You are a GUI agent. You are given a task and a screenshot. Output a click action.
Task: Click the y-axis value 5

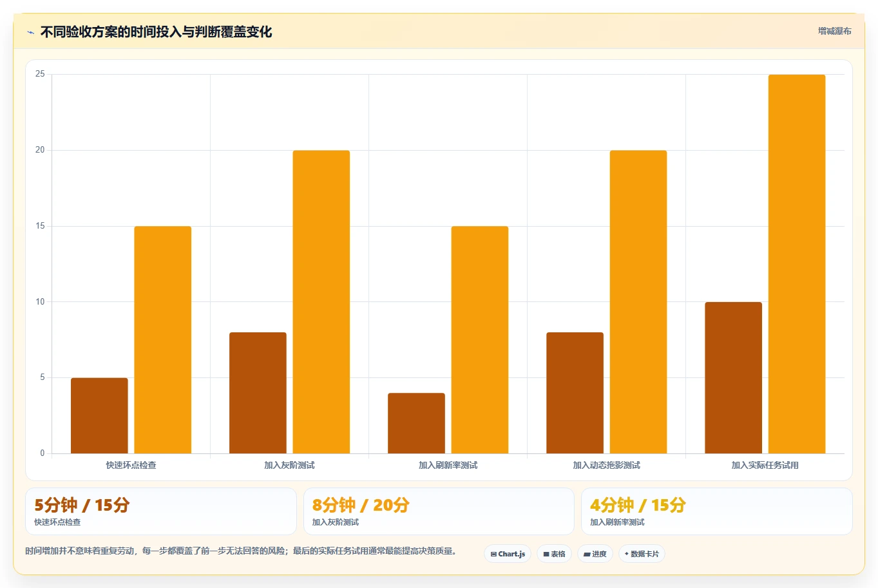click(43, 377)
